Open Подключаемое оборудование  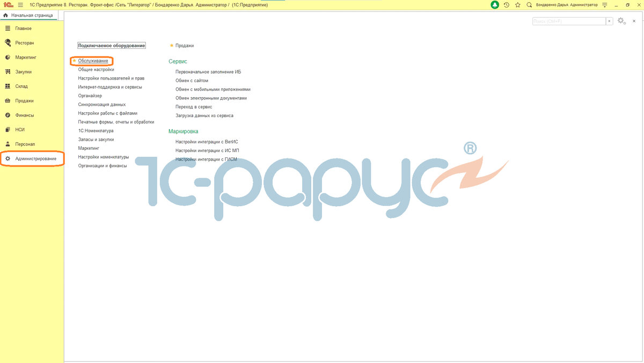tap(112, 46)
